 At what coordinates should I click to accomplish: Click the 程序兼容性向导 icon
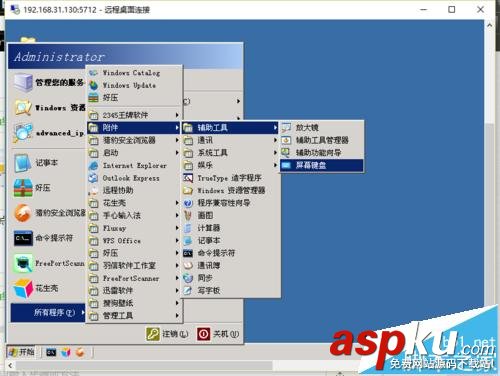point(188,203)
